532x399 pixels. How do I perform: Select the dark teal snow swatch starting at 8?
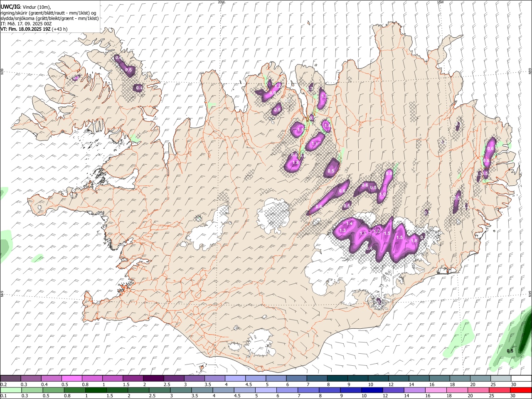[x=337, y=379]
